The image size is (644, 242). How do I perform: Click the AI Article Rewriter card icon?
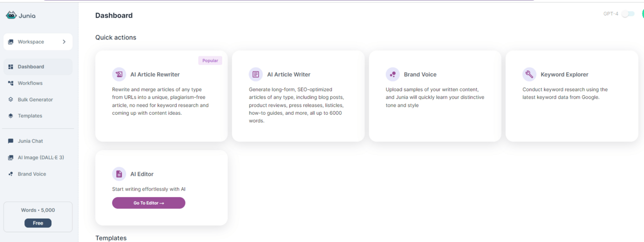[119, 74]
